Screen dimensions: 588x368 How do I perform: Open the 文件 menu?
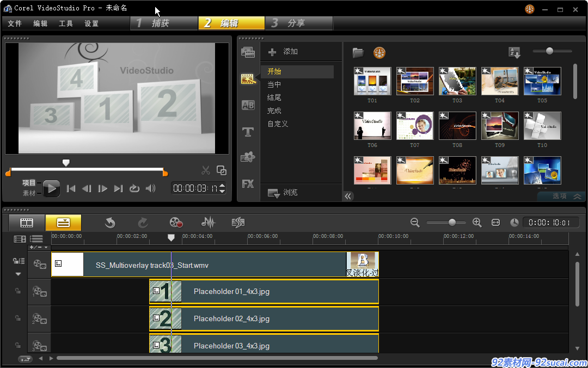pos(15,23)
